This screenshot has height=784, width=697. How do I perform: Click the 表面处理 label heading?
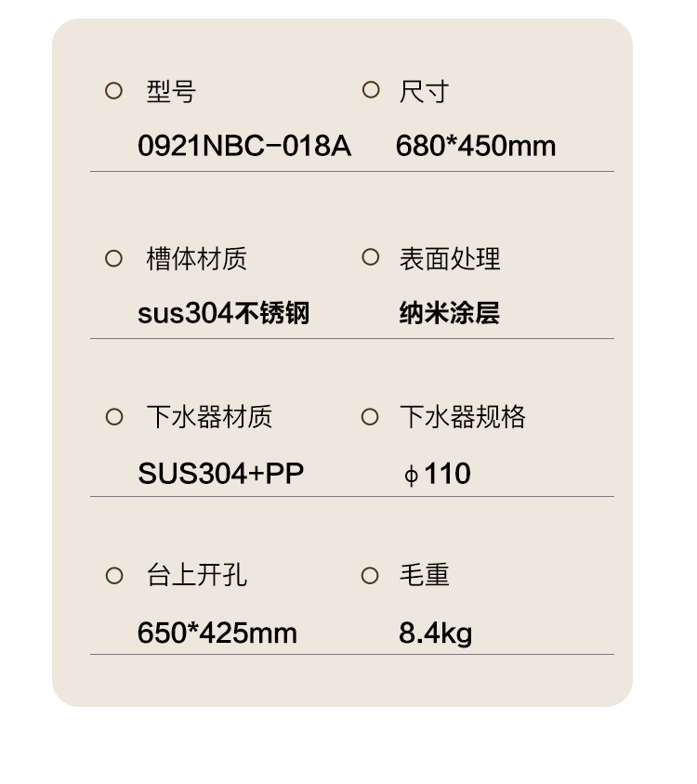tap(449, 259)
